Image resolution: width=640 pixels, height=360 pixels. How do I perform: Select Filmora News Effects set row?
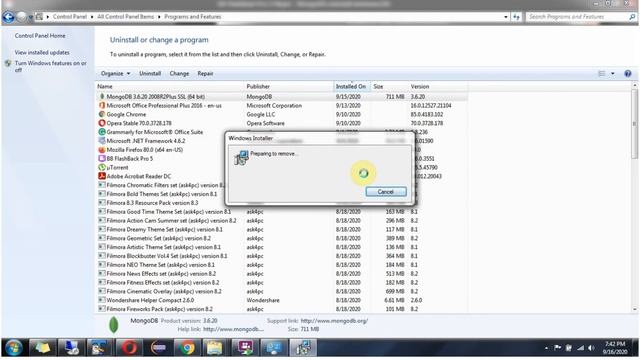click(x=282, y=273)
